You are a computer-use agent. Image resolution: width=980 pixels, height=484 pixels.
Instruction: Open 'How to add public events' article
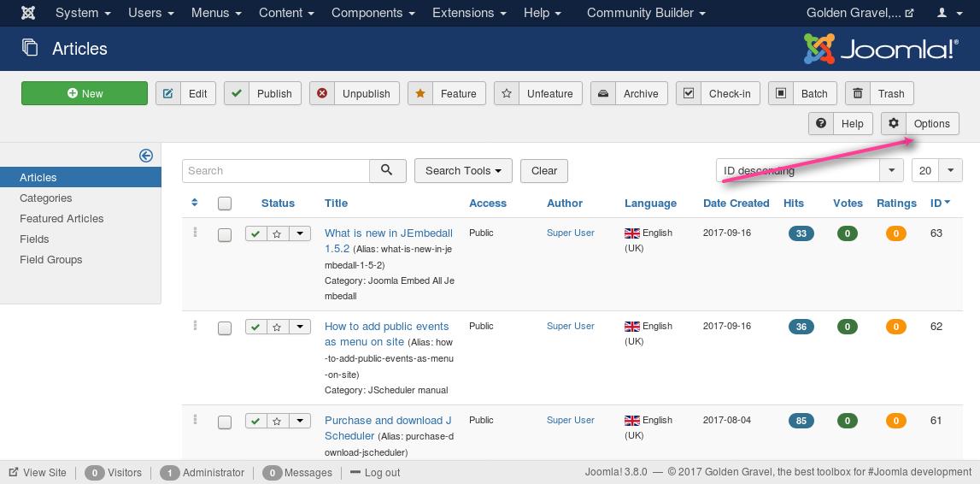tap(386, 333)
